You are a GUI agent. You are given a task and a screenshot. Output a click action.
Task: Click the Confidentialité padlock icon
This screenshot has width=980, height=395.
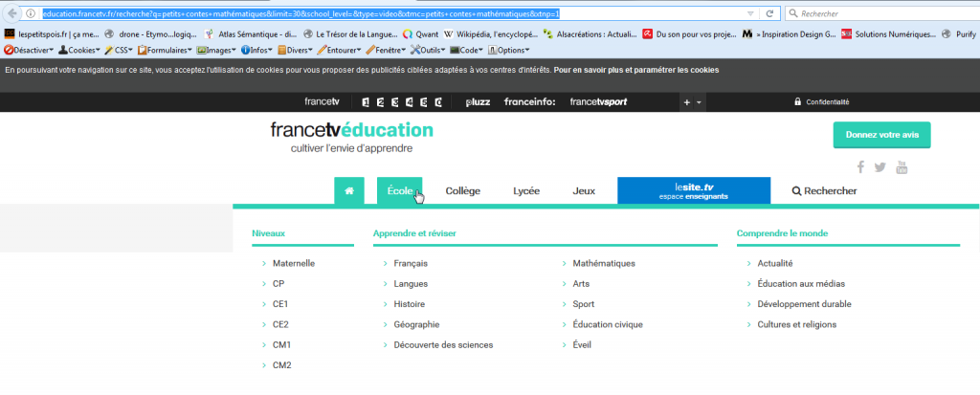tap(797, 102)
